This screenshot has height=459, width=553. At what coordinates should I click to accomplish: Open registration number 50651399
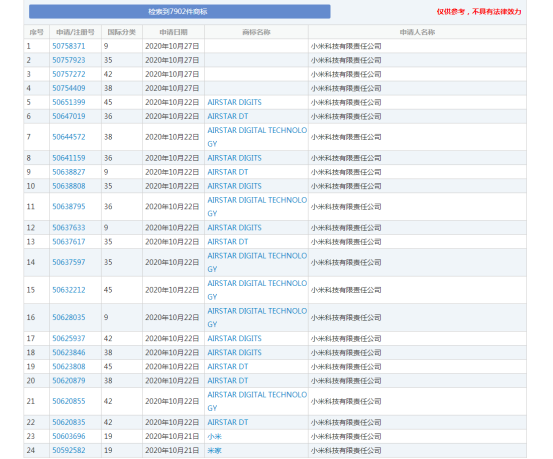point(69,102)
